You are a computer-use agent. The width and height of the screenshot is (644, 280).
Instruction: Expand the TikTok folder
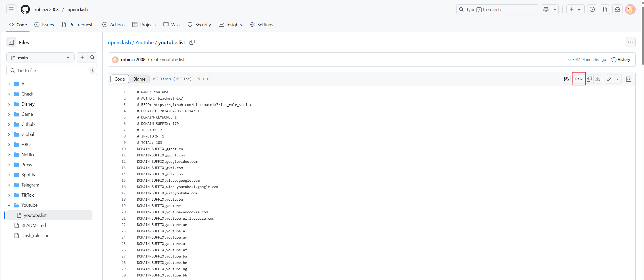[9, 195]
